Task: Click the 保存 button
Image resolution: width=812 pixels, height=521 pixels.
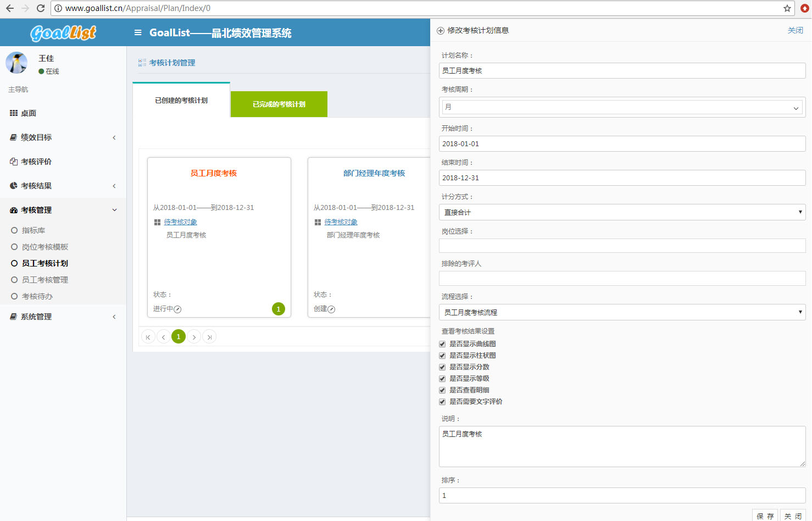Action: pyautogui.click(x=765, y=516)
